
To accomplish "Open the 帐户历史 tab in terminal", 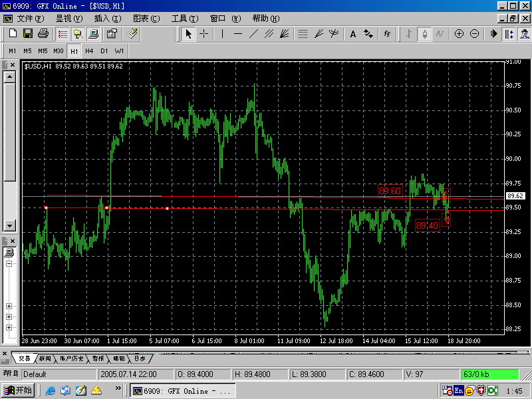I will tap(71, 358).
